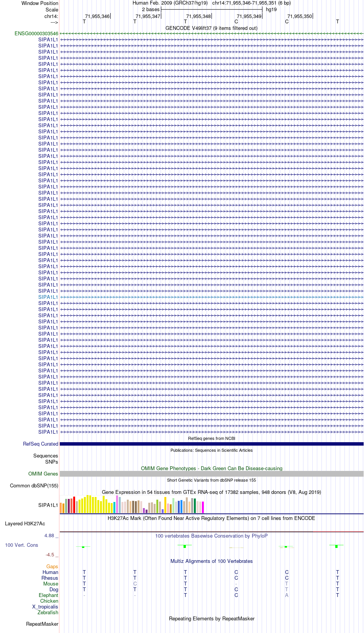This screenshot has width=364, height=633.
Task: Click the Layered H3K27Ac track label
Action: point(25,524)
